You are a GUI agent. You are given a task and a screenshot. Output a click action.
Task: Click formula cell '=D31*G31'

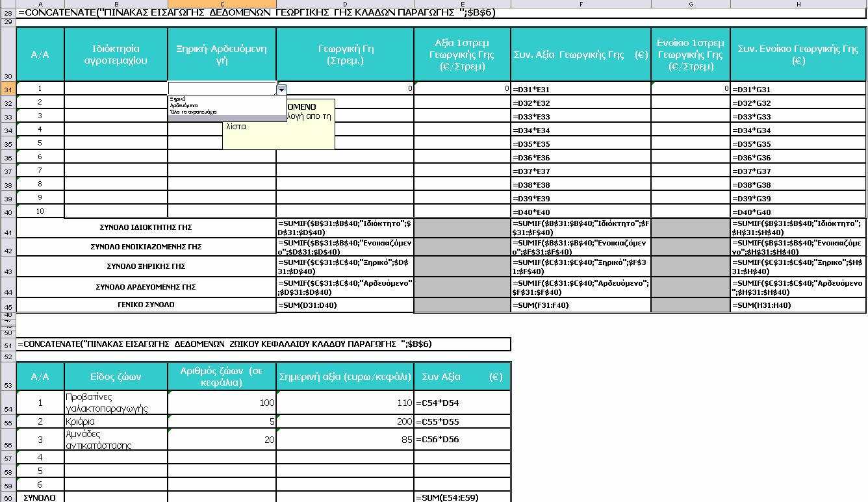[x=799, y=89]
